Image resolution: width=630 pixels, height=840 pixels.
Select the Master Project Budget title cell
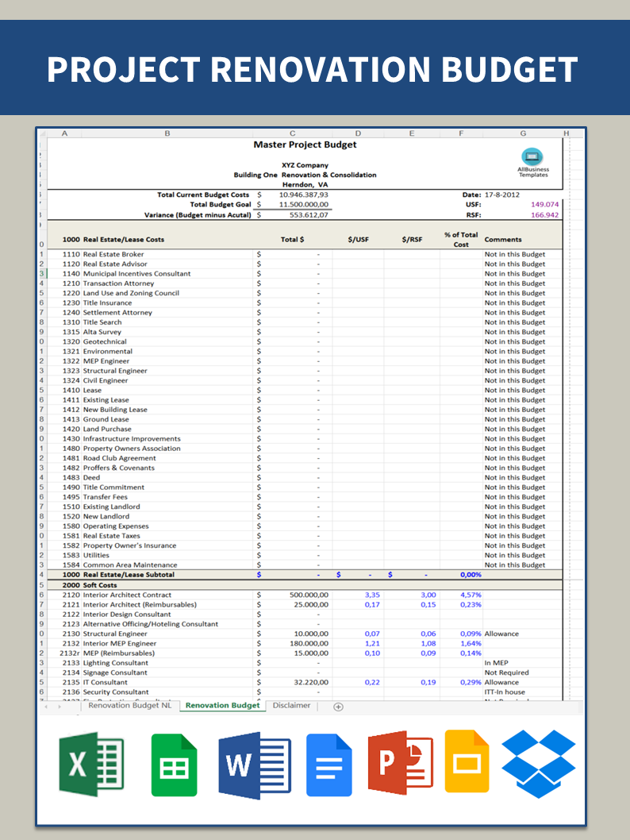[305, 144]
